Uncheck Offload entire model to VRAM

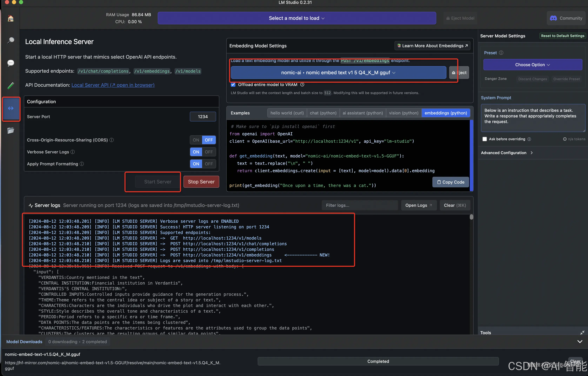pos(233,85)
